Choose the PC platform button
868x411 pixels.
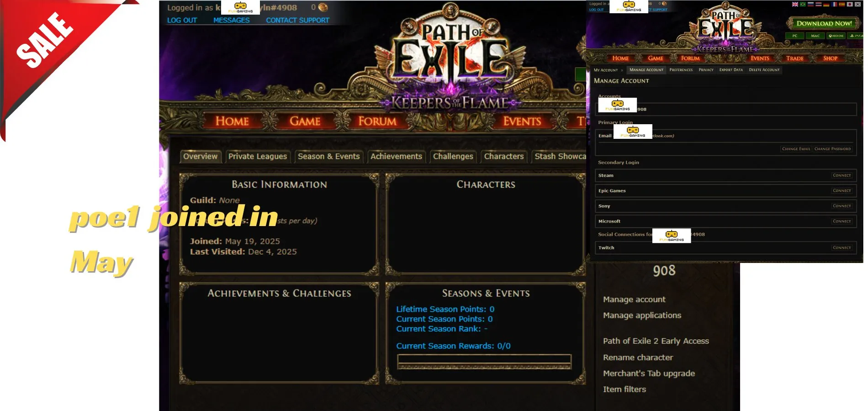tap(795, 36)
